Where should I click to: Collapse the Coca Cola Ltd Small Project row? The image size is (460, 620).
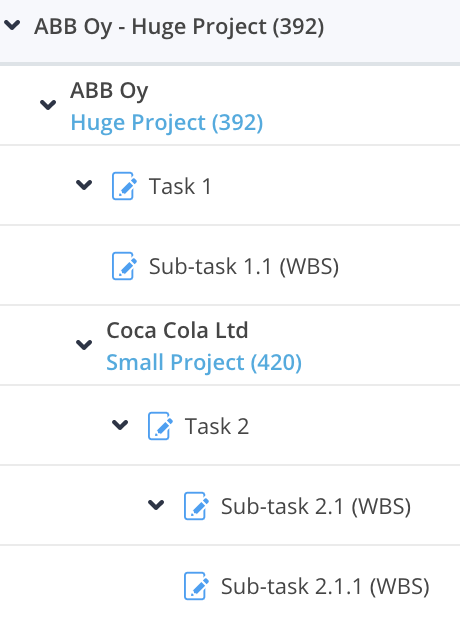[x=84, y=345]
